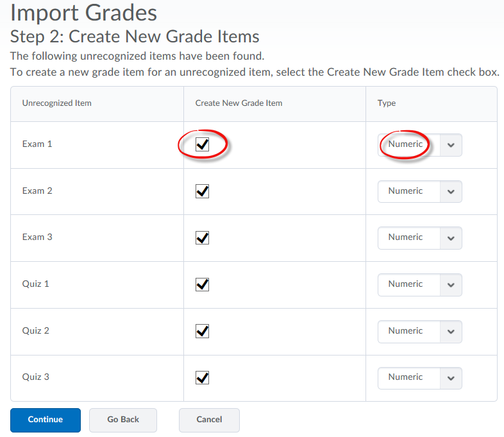This screenshot has width=504, height=437.
Task: Uncheck the Quiz 1 checkbox
Action: (x=202, y=284)
